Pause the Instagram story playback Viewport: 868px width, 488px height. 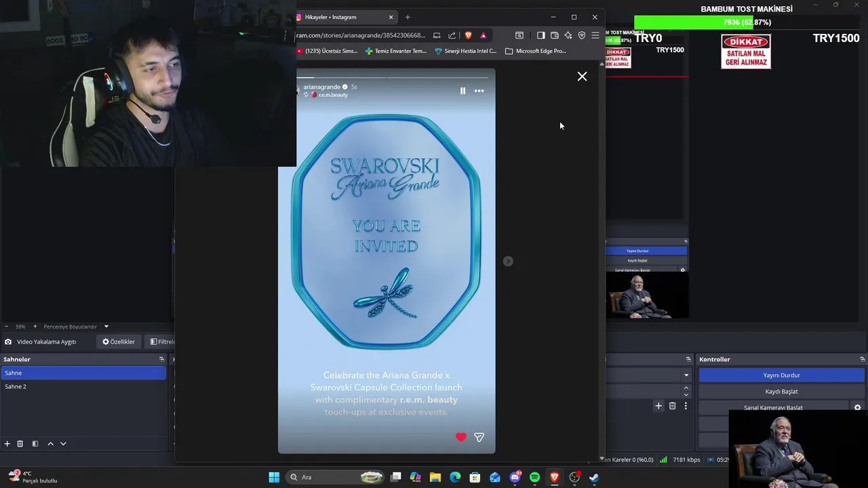click(x=462, y=91)
